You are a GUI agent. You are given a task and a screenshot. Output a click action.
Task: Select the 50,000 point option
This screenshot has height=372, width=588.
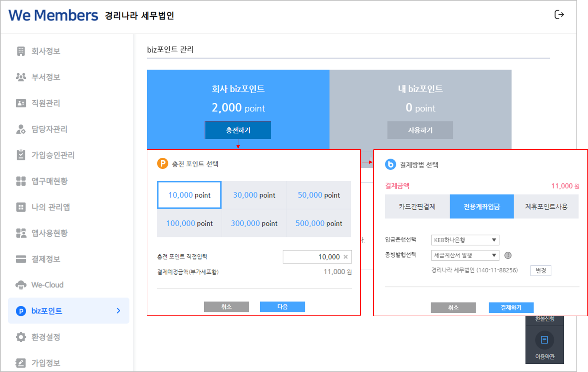pos(318,195)
